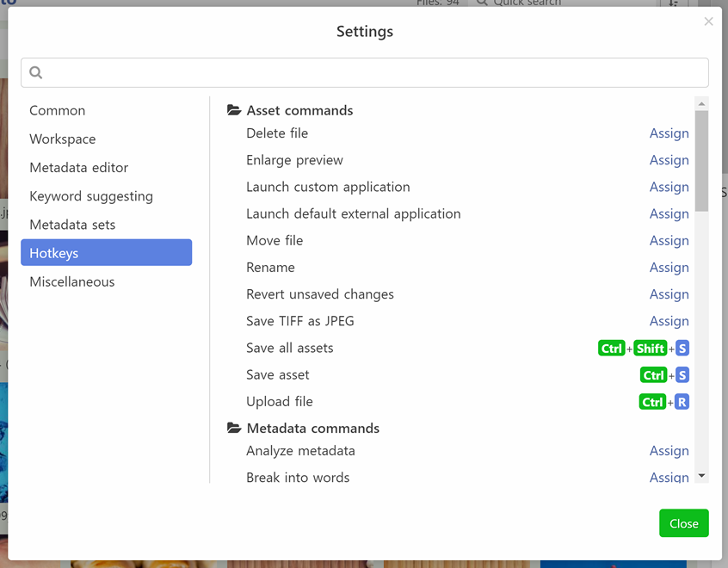Image resolution: width=728 pixels, height=568 pixels.
Task: Click the scrollbar up arrow in hotkeys list
Action: 701,103
